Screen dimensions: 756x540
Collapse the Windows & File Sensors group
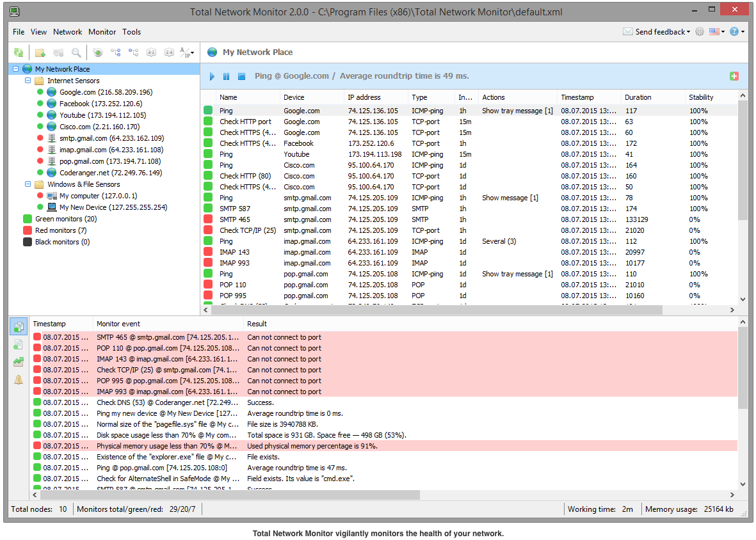(x=28, y=184)
